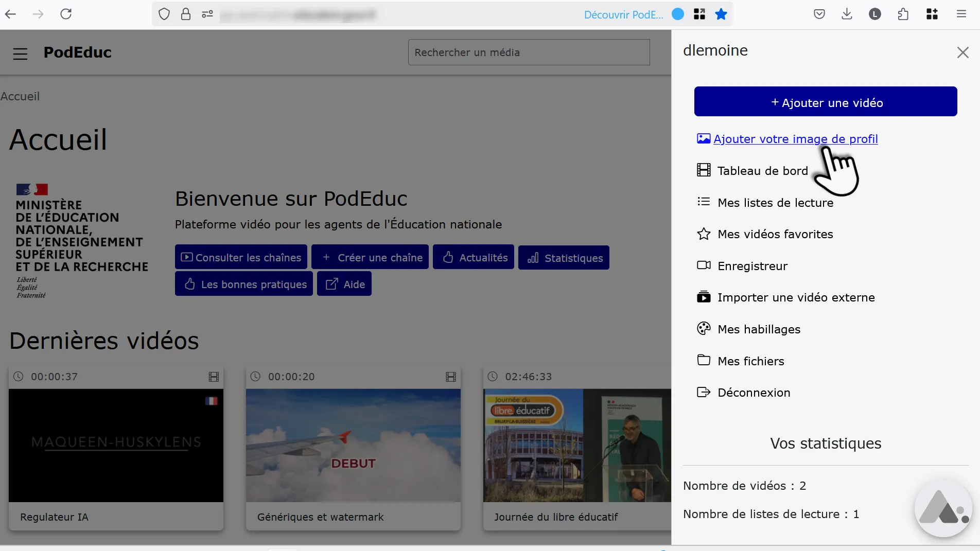Toggle the bookmark star in address bar
This screenshot has width=980, height=551.
point(721,14)
